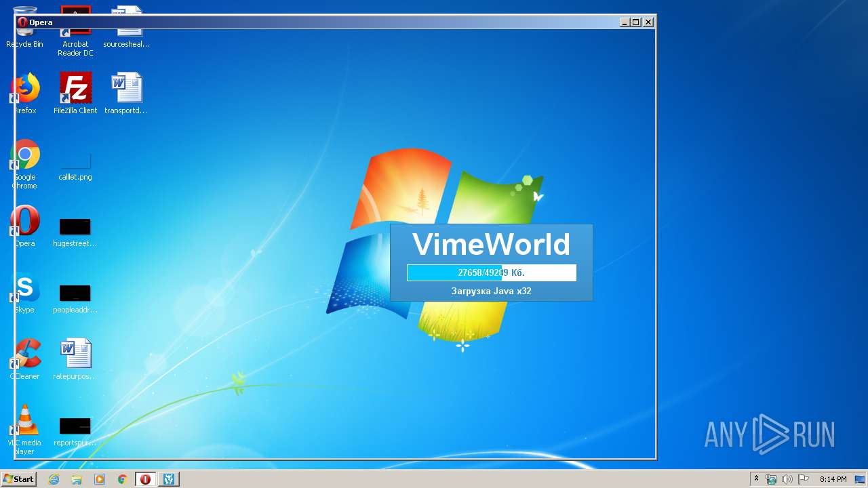This screenshot has height=488, width=868.
Task: Launch the Skype desktop shortcut
Action: pyautogui.click(x=25, y=293)
